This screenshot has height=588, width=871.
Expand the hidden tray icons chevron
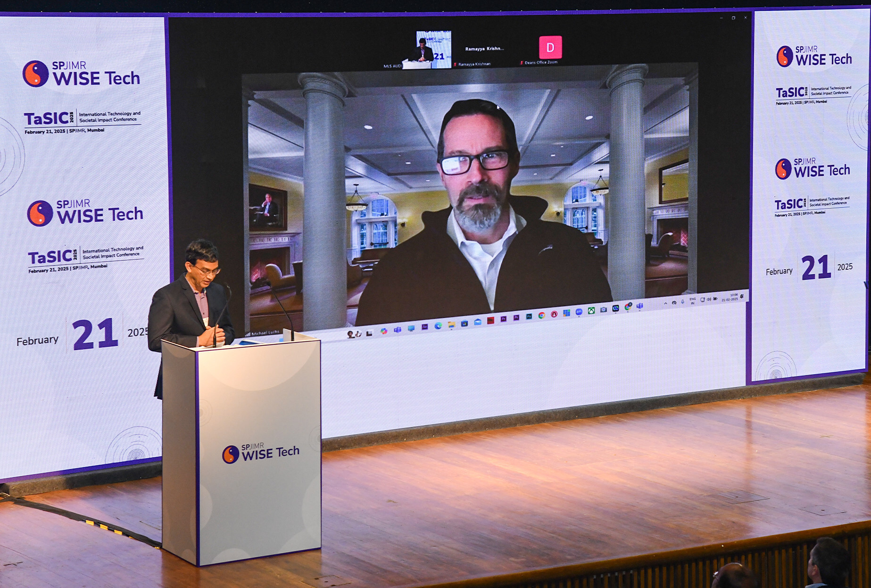(x=665, y=303)
